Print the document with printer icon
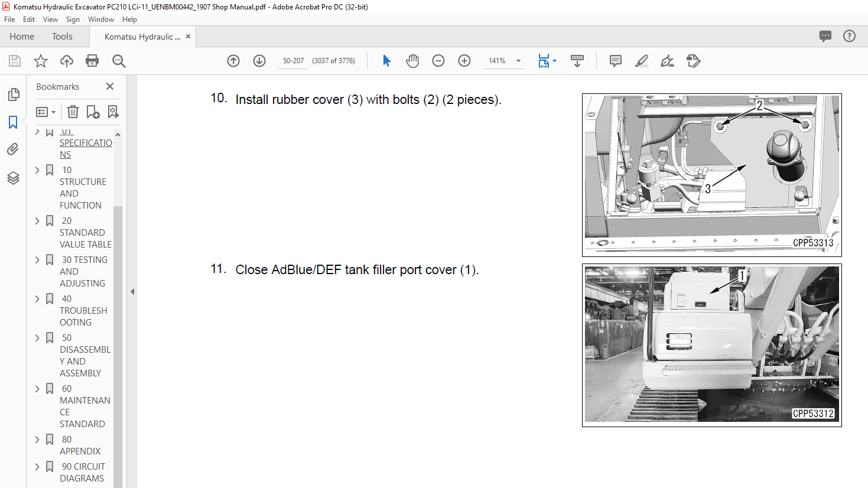This screenshot has height=488, width=868. coord(92,61)
